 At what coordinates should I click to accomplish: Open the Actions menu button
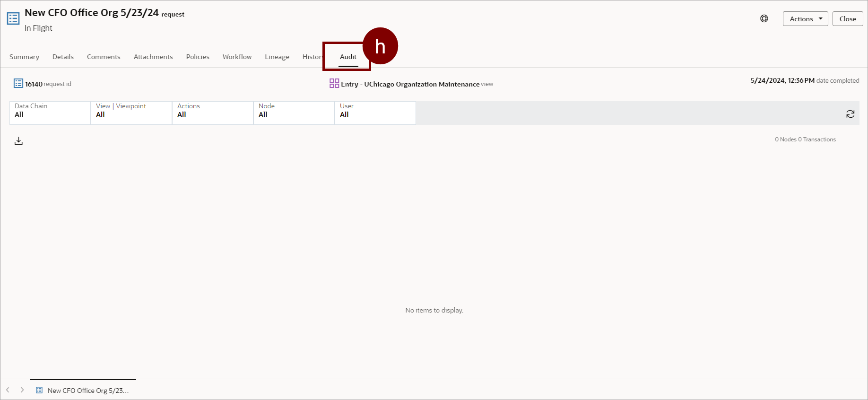point(805,19)
